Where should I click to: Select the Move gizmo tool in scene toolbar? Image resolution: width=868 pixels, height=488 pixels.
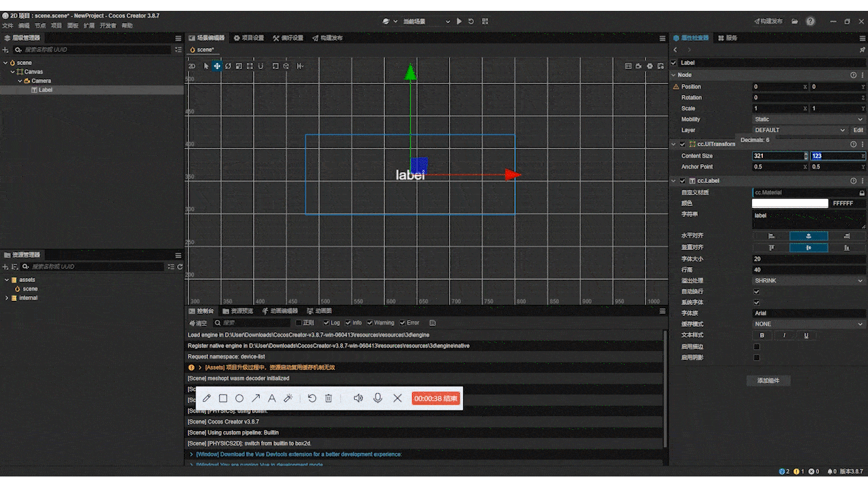coord(217,66)
